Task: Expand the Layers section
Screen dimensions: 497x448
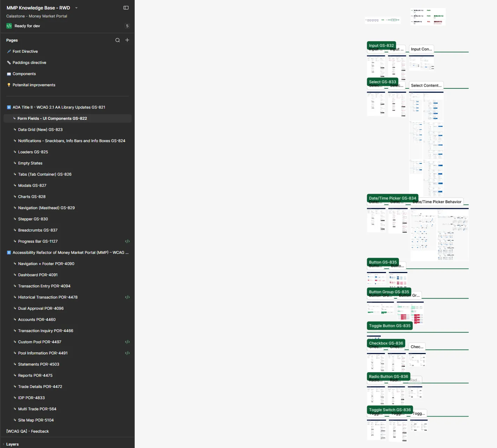Action: pos(3,444)
